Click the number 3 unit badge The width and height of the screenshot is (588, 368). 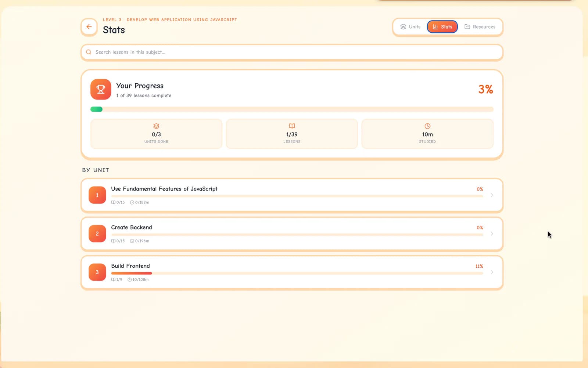point(97,272)
